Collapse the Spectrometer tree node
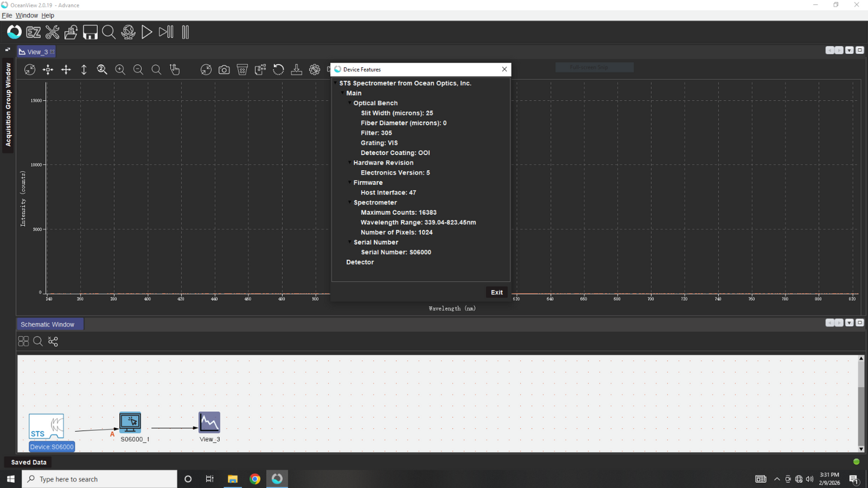Image resolution: width=868 pixels, height=488 pixels. pyautogui.click(x=350, y=202)
